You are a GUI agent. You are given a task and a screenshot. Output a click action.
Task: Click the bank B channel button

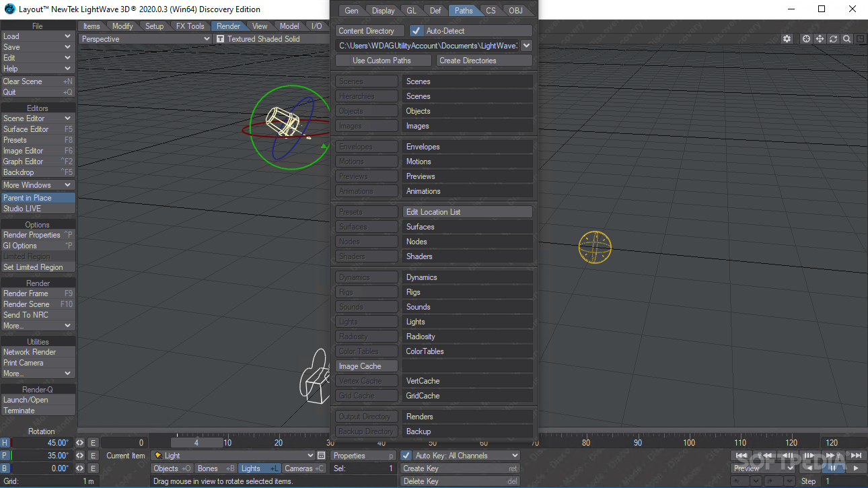pos(5,468)
